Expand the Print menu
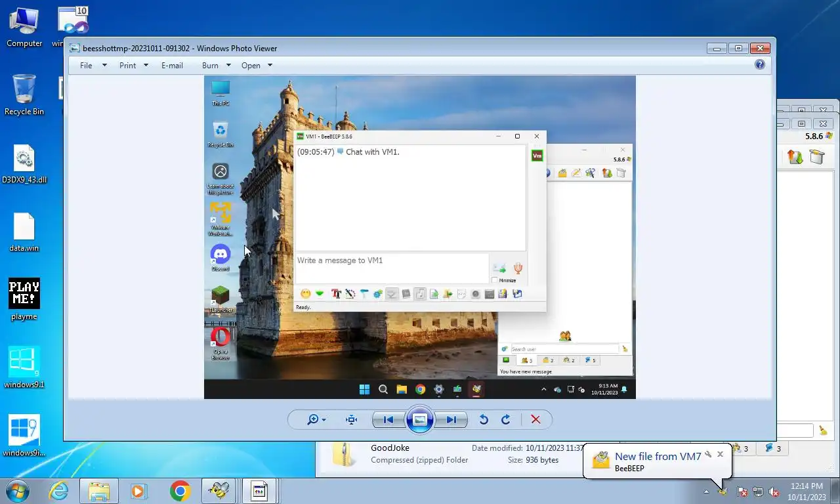 [x=134, y=65]
